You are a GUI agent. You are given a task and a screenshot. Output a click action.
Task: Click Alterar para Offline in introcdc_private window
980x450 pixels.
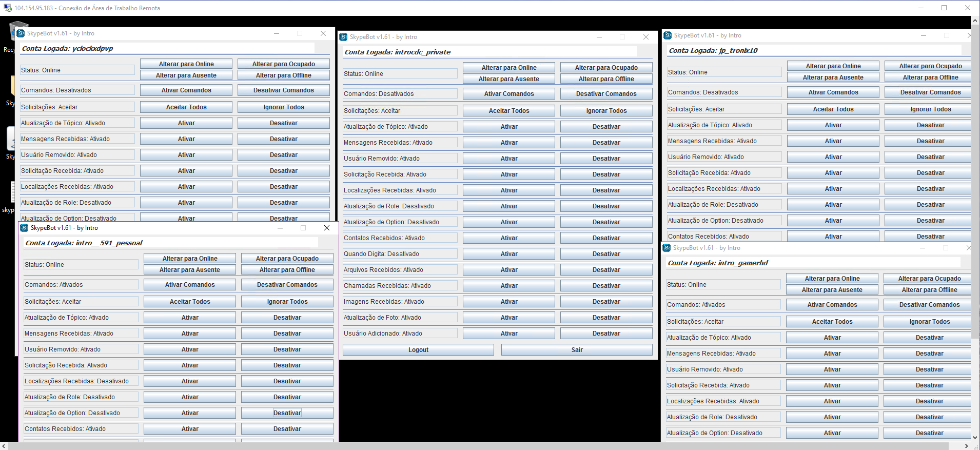tap(606, 79)
